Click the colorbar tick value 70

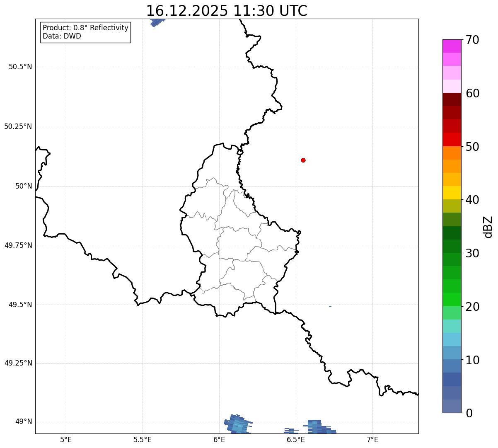[x=472, y=40]
